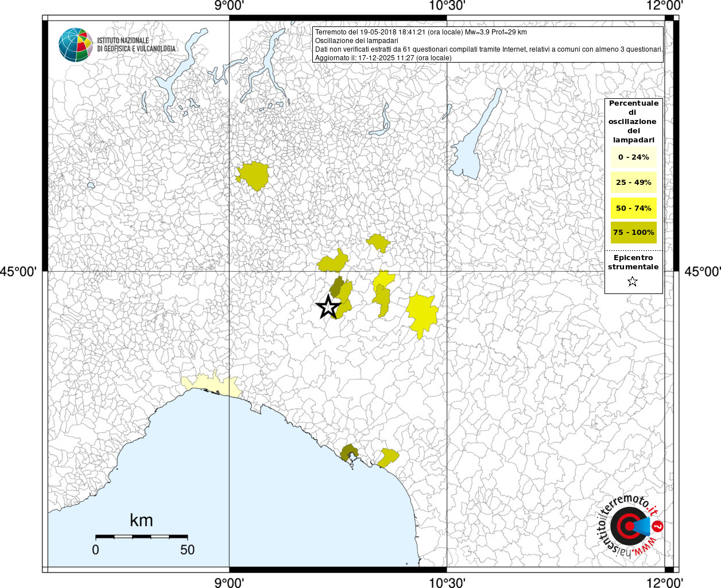Click the 'Percentuale di oscillazione' legend title
Viewport: 721px width, 588px height.
(633, 121)
